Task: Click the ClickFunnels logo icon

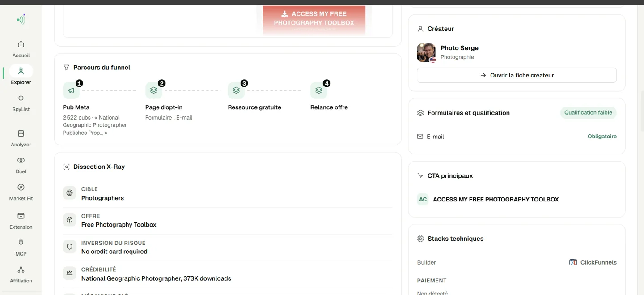Action: [573, 262]
